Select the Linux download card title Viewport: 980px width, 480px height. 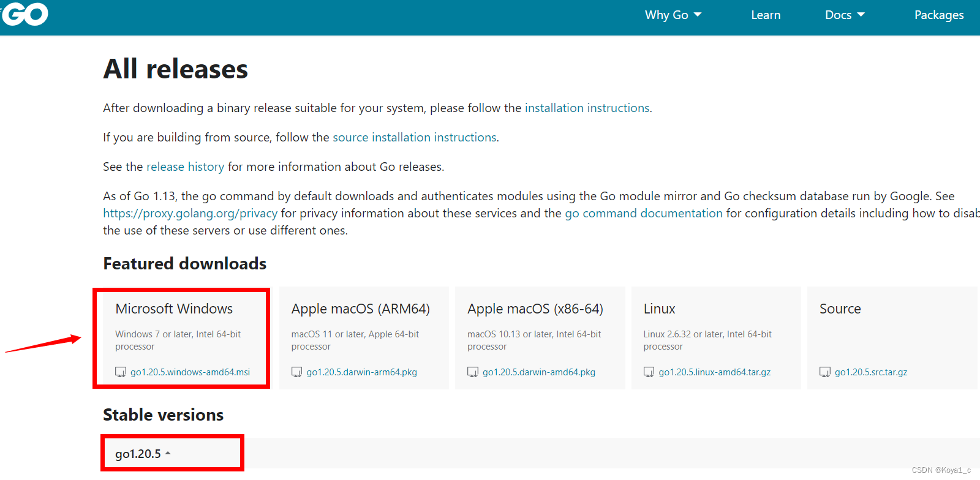pyautogui.click(x=659, y=309)
